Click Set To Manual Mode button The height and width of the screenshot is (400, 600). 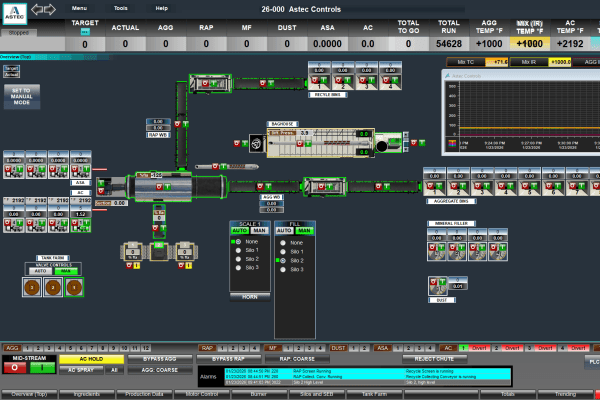22,96
